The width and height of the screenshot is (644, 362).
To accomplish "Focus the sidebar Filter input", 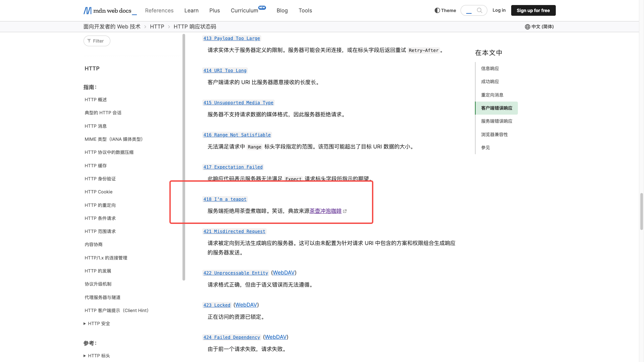I will (x=97, y=41).
